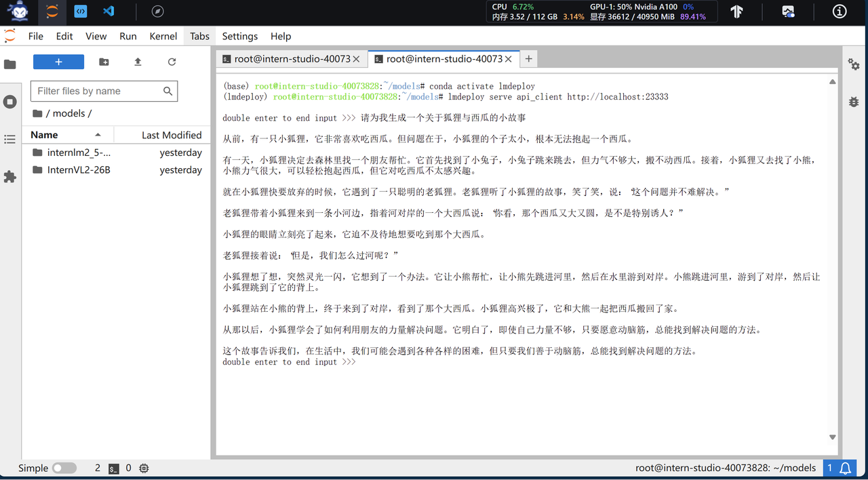Screen dimensions: 868x480
Task: Open the Edit menu
Action: point(64,36)
